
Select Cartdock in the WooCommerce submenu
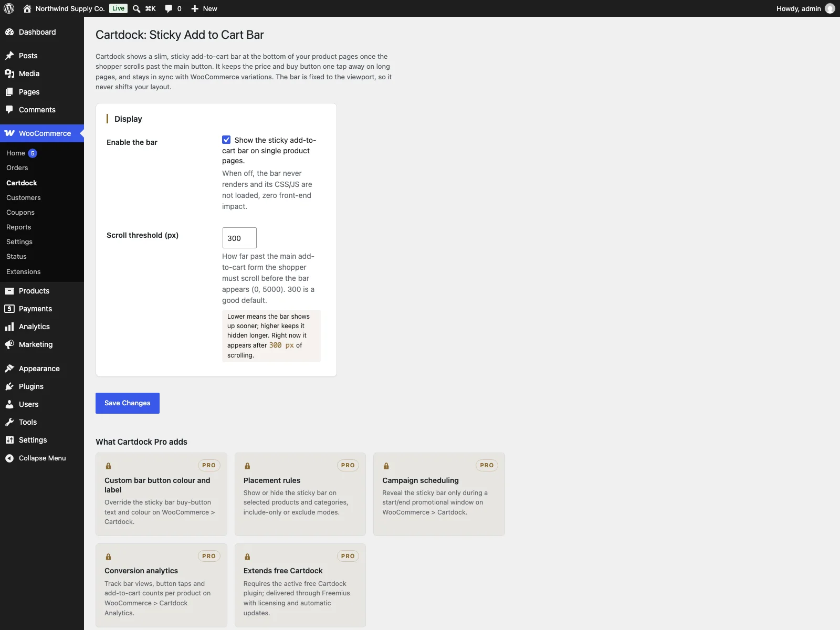tap(22, 183)
